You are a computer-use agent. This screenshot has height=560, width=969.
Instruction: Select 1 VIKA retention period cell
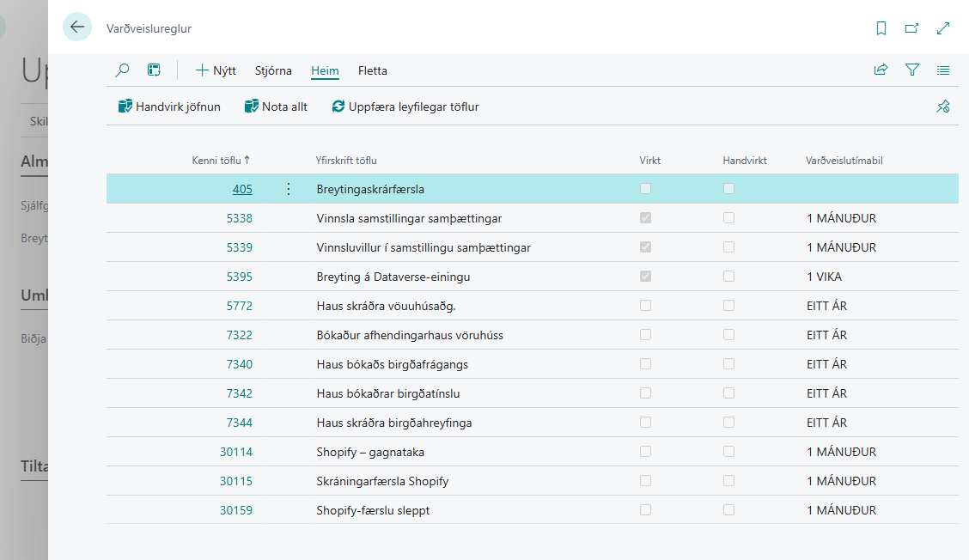pyautogui.click(x=825, y=277)
